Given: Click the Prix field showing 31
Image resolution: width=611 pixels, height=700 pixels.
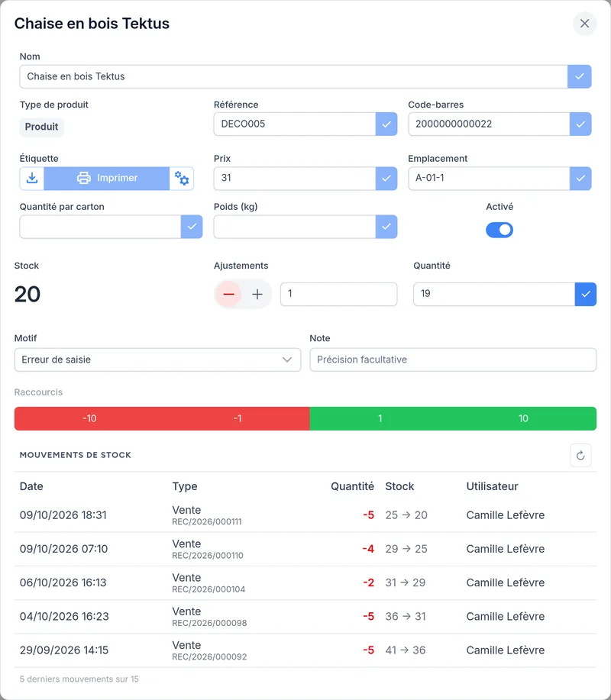Looking at the screenshot, I should click(295, 178).
